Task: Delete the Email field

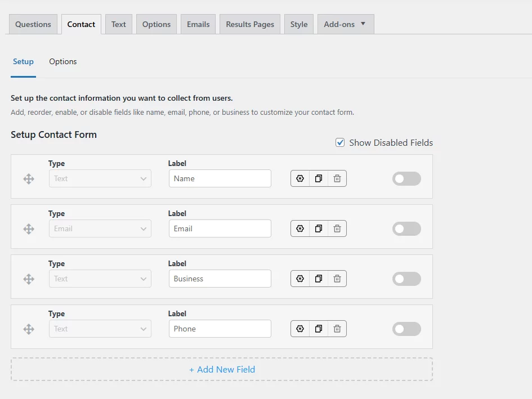Action: tap(337, 228)
